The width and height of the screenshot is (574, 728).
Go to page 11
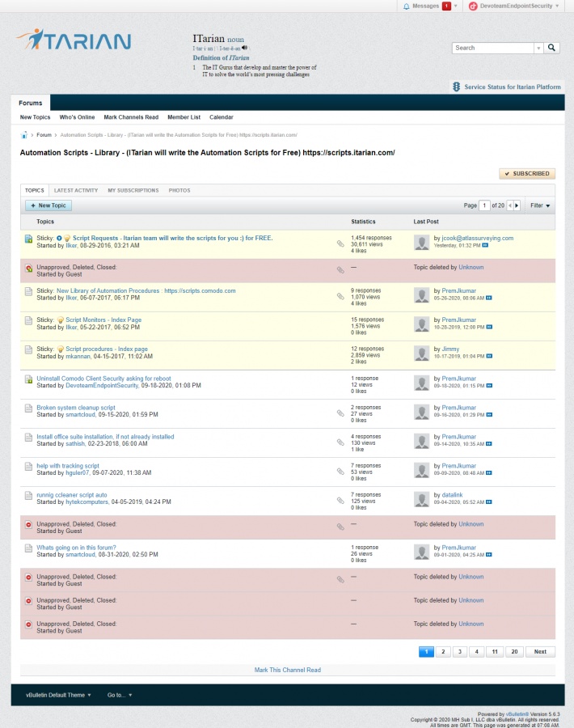495,652
